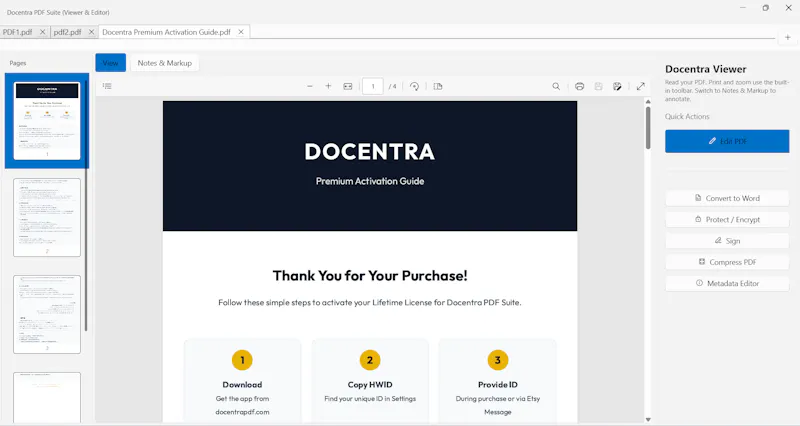Click the 'docentrapdf.com' text

point(242,412)
